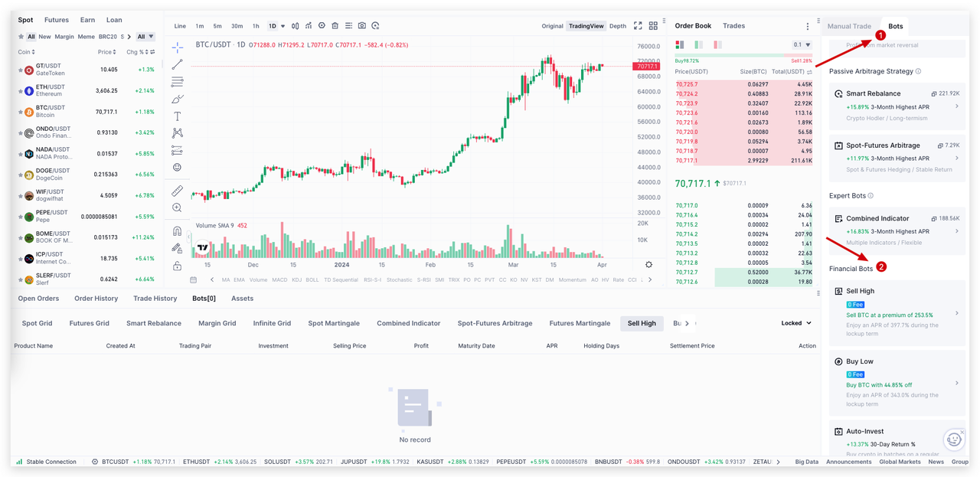The height and width of the screenshot is (477, 980).
Task: Open the emoji icon tool
Action: (178, 167)
